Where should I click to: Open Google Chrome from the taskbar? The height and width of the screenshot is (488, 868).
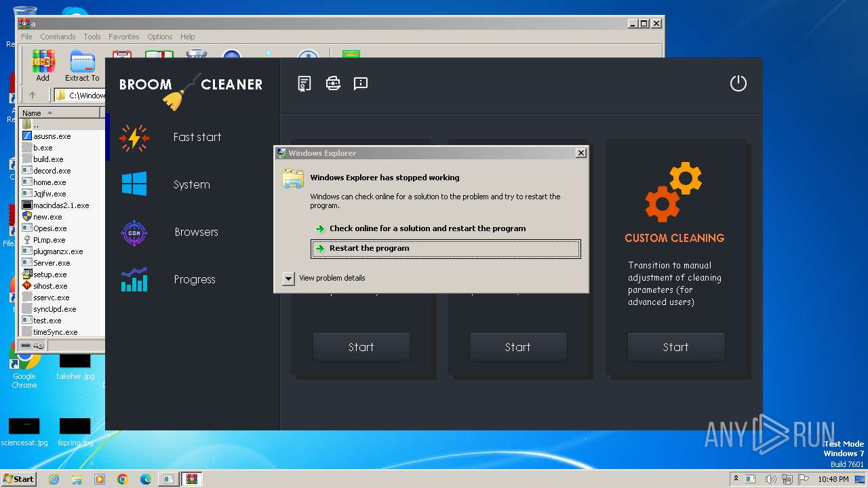coord(123,479)
